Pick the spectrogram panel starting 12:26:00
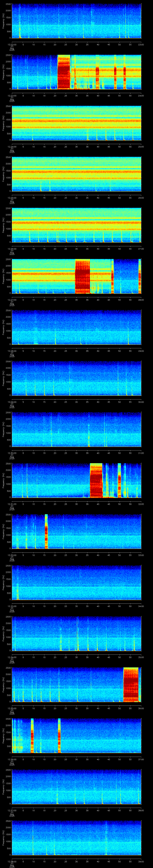153x868 pixels. coord(76,225)
